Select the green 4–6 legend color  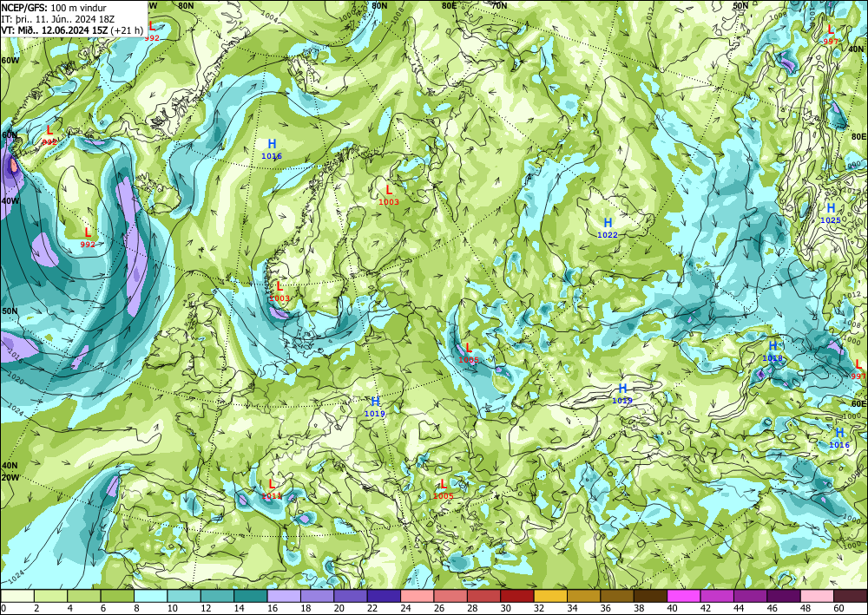84,596
